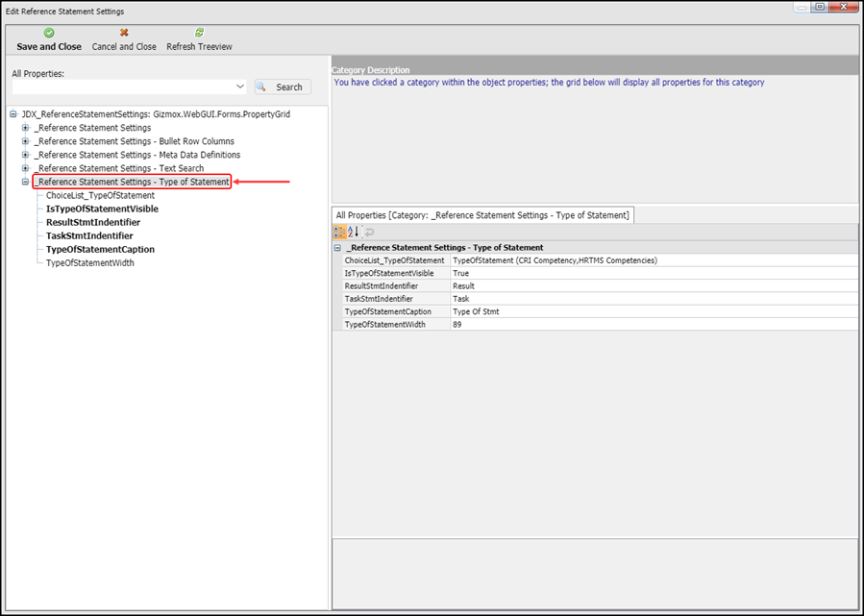Click the Search button beside All Properties
The image size is (864, 616).
pos(283,86)
